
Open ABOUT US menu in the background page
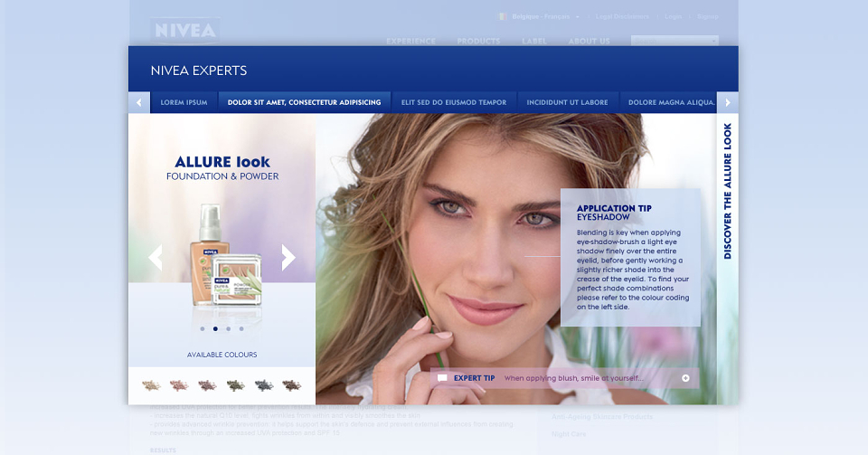coord(589,41)
